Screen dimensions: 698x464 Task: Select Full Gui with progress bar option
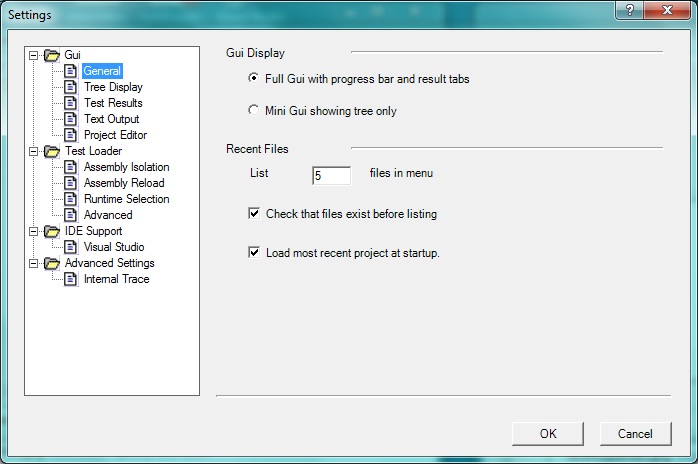click(x=253, y=79)
